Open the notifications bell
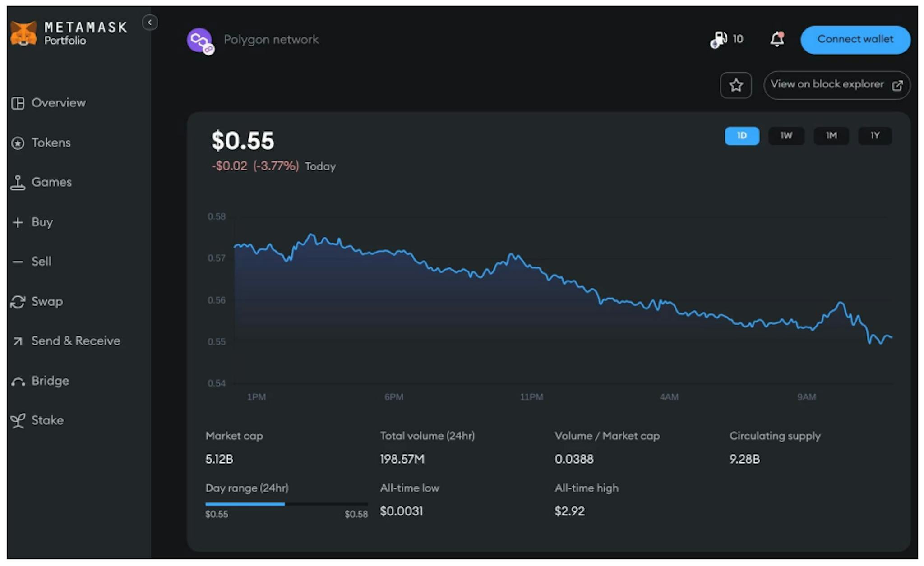This screenshot has width=924, height=566. pos(777,40)
